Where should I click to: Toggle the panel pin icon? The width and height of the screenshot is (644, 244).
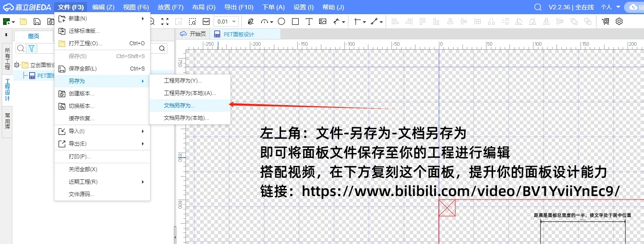tap(6, 35)
